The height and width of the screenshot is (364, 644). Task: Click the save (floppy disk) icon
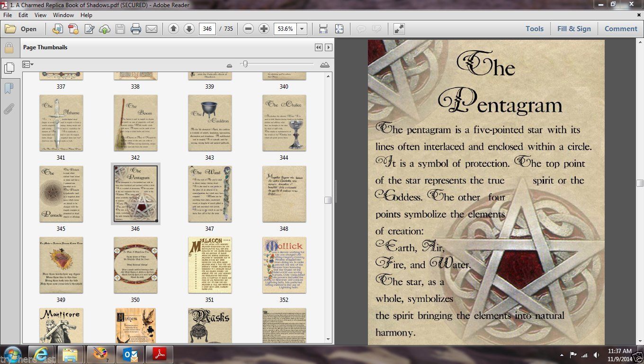tap(120, 29)
